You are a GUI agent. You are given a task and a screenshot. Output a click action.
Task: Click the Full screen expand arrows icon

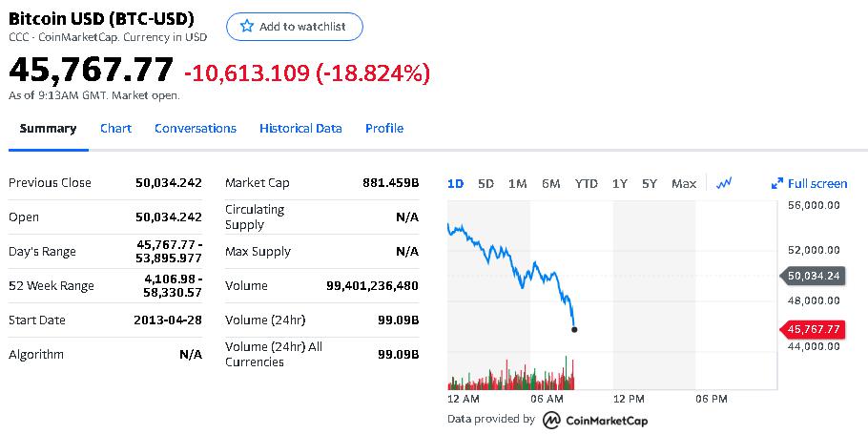pos(776,184)
